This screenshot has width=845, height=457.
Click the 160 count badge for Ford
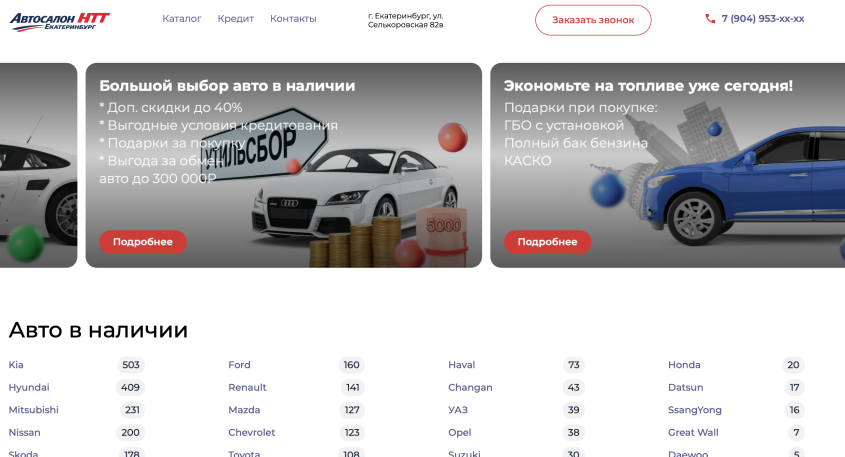click(351, 365)
